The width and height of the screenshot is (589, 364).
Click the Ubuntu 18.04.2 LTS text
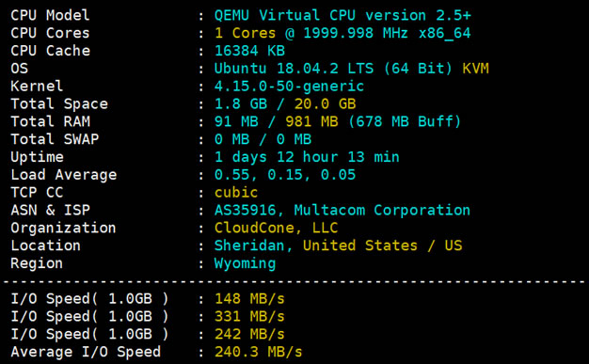pyautogui.click(x=294, y=69)
